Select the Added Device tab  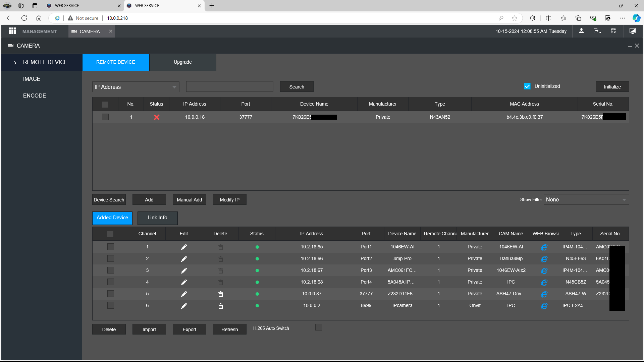coord(112,218)
